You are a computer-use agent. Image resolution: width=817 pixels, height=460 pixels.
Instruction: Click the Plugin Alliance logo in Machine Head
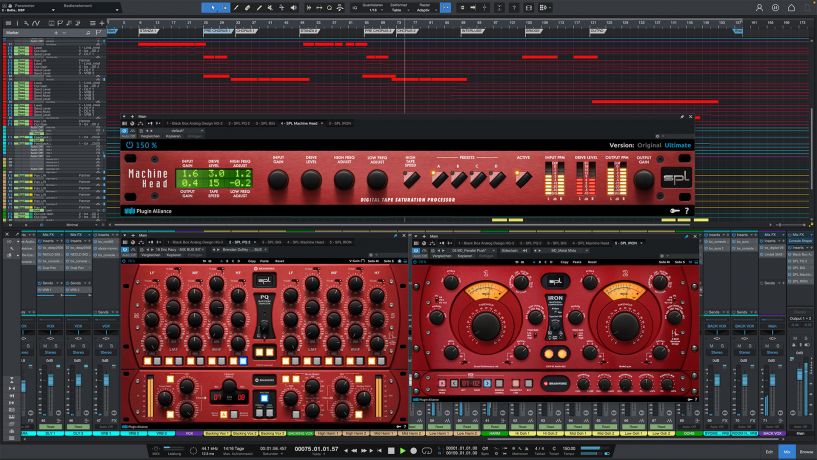coord(148,211)
